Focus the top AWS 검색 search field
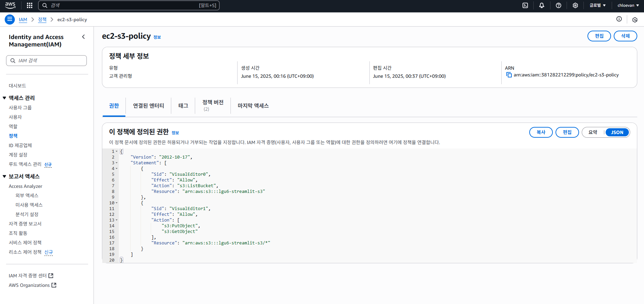The image size is (644, 304). click(x=129, y=5)
